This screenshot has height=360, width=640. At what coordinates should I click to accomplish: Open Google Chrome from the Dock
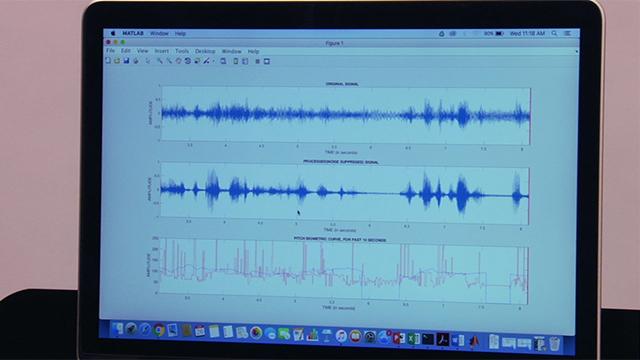point(159,330)
